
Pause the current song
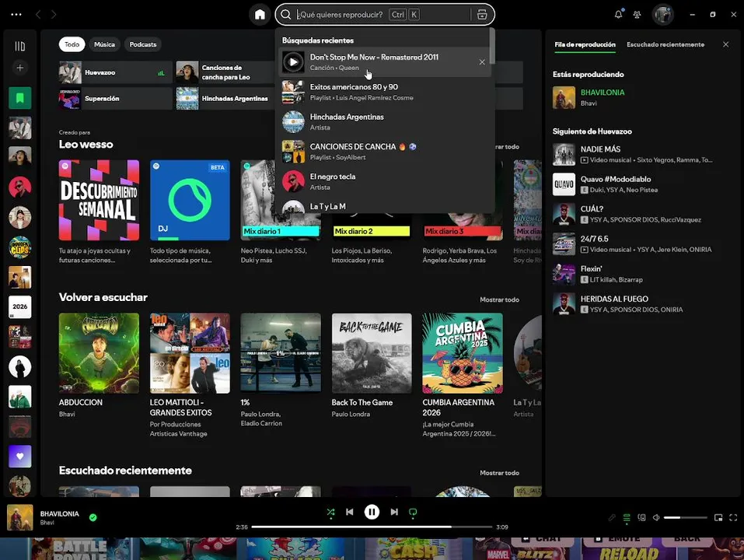pyautogui.click(x=372, y=512)
